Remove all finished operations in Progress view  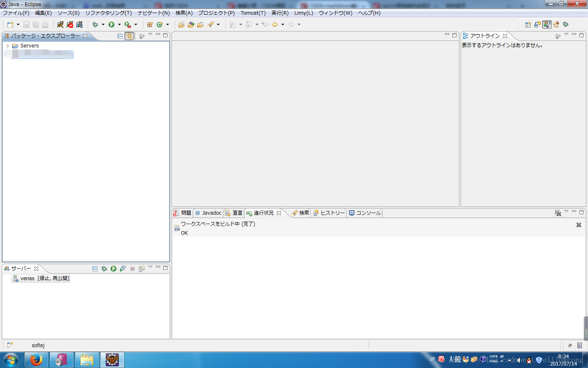pos(558,213)
